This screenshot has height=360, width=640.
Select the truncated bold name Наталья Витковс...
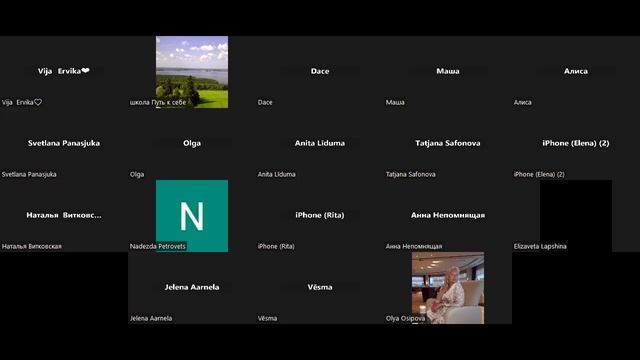coord(64,215)
